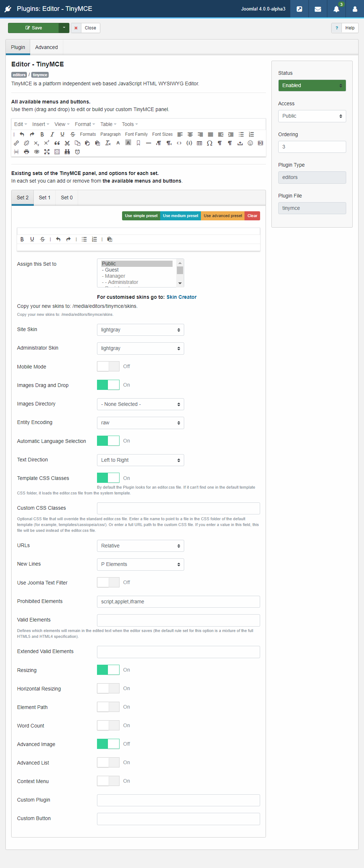Click the Unlink icon

[27, 143]
